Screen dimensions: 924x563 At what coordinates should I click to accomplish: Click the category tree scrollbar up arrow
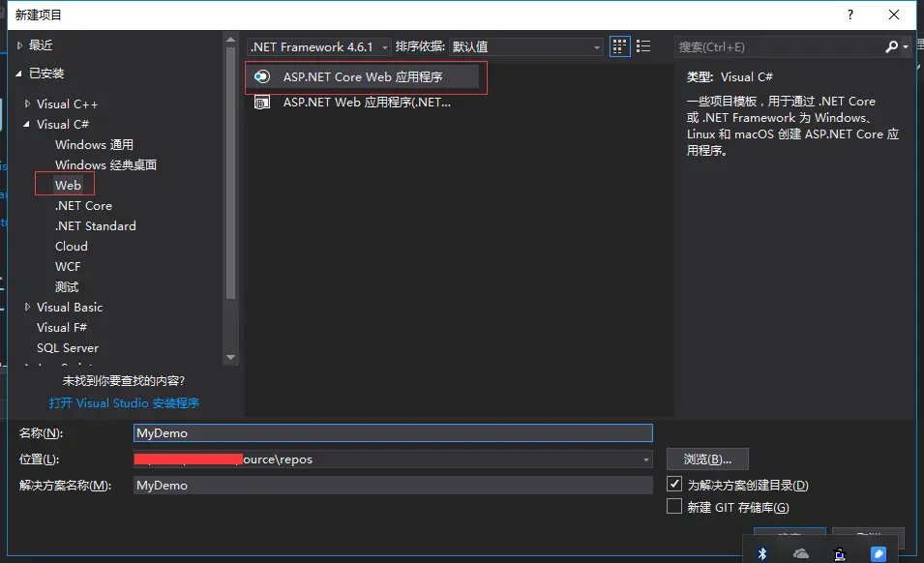click(230, 40)
